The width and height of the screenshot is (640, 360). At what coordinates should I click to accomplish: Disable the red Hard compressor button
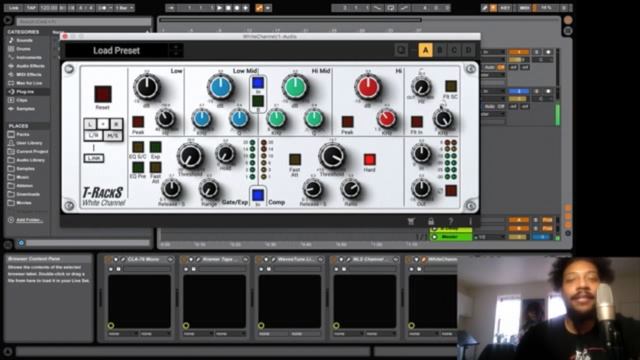click(x=369, y=159)
